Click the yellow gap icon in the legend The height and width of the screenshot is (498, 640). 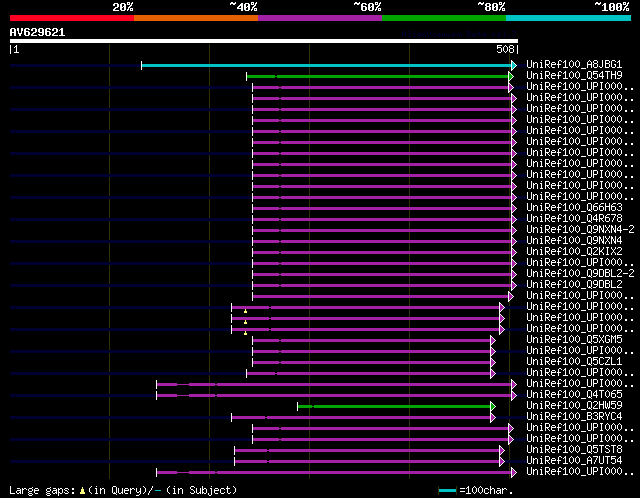pyautogui.click(x=82, y=490)
